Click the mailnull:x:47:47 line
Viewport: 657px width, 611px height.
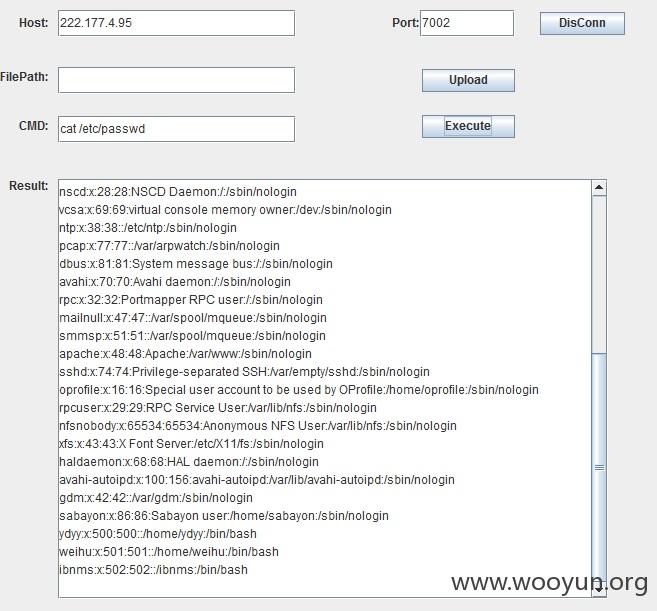(x=193, y=318)
